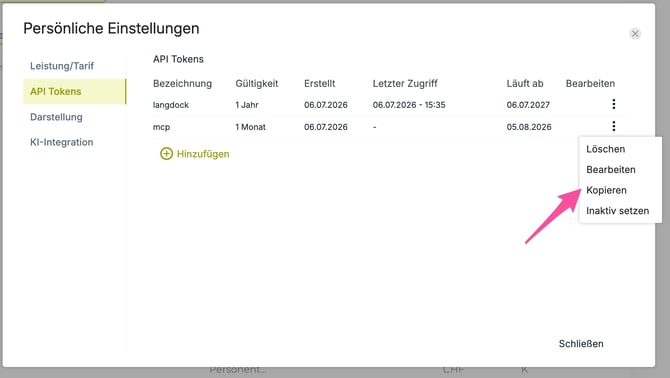Select Kopieren from the token menu
This screenshot has width=670, height=378.
(x=606, y=190)
